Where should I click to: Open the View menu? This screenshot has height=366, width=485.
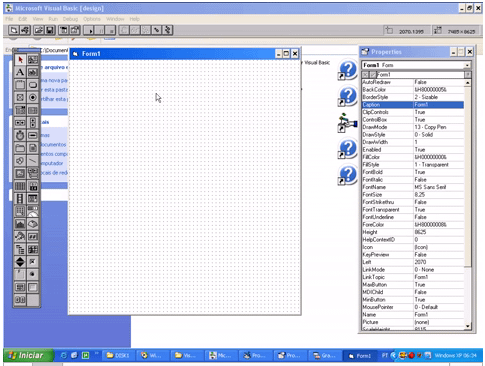(x=38, y=19)
